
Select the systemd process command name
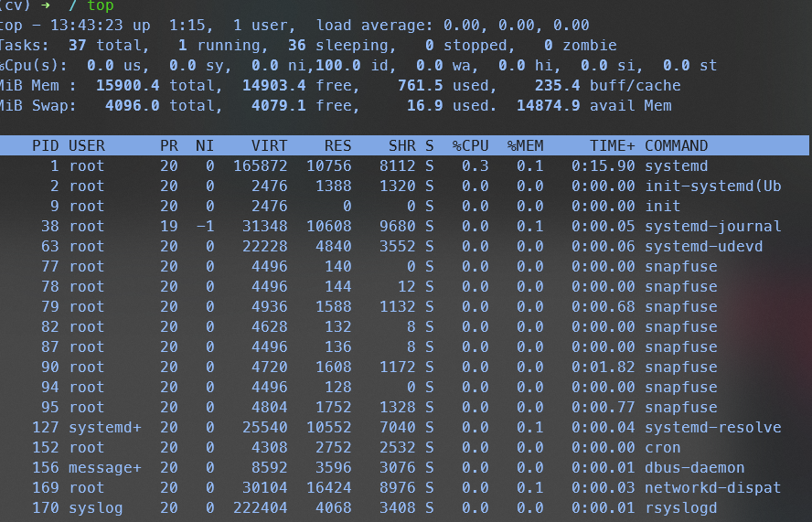coord(677,166)
